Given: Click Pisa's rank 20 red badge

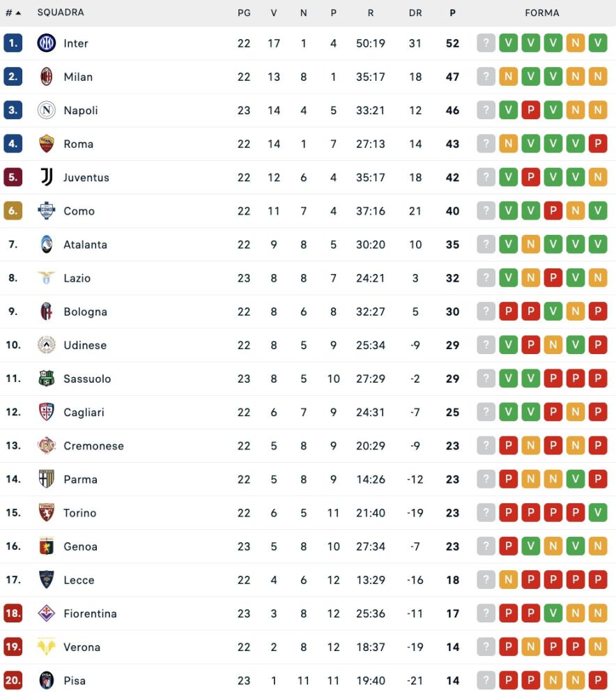Looking at the screenshot, I should click(13, 680).
